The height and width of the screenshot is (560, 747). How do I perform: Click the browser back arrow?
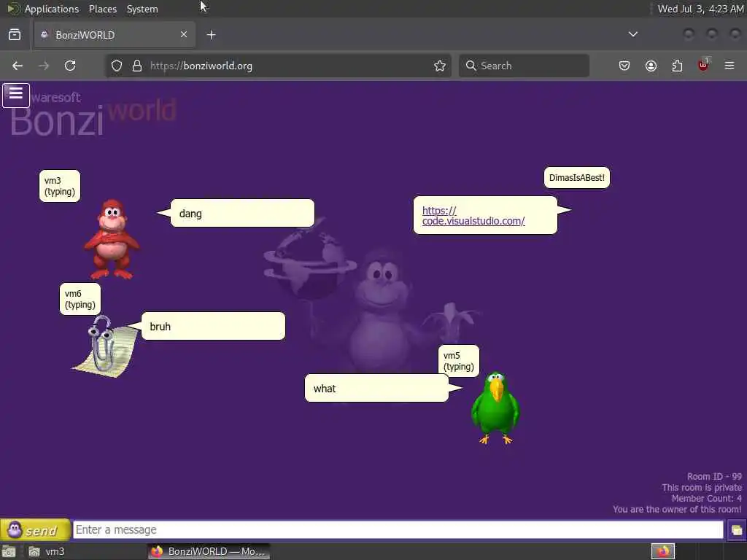(18, 66)
